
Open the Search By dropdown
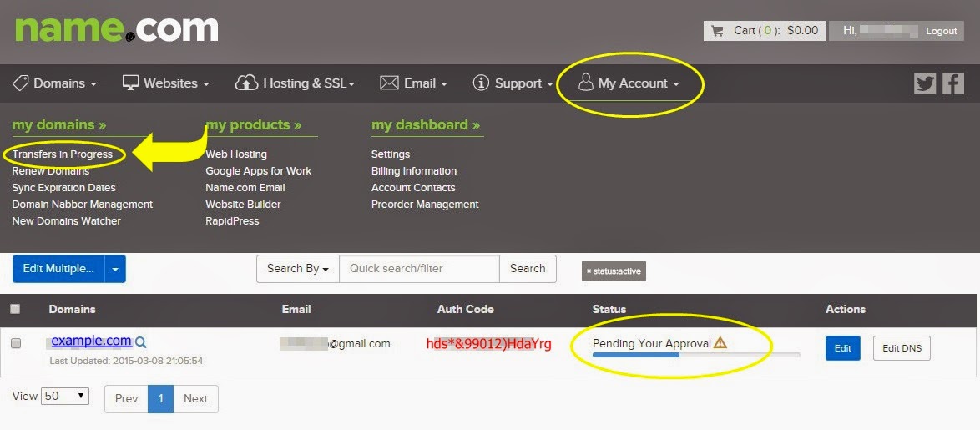297,269
